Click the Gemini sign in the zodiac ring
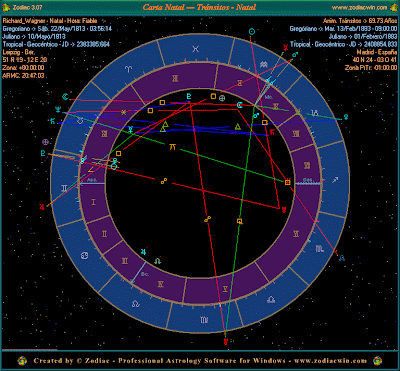The height and width of the screenshot is (371, 400). point(64,189)
